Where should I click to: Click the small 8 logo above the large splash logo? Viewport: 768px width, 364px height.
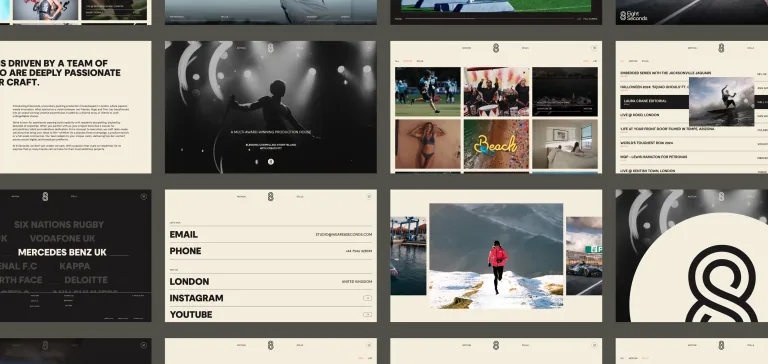coord(721,196)
